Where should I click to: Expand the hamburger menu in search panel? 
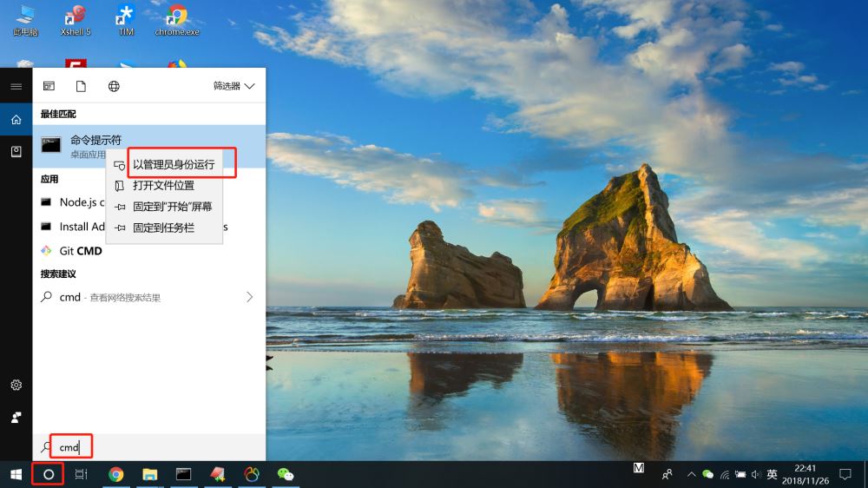[16, 86]
